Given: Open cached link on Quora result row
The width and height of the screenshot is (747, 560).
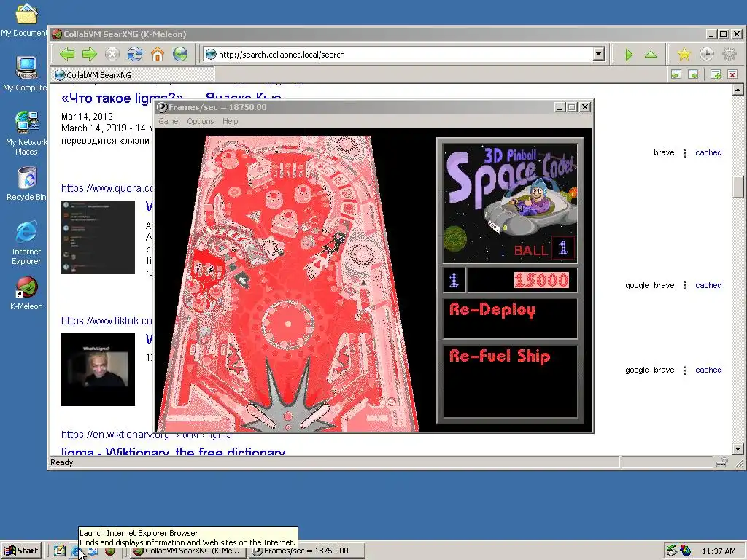Looking at the screenshot, I should [708, 285].
